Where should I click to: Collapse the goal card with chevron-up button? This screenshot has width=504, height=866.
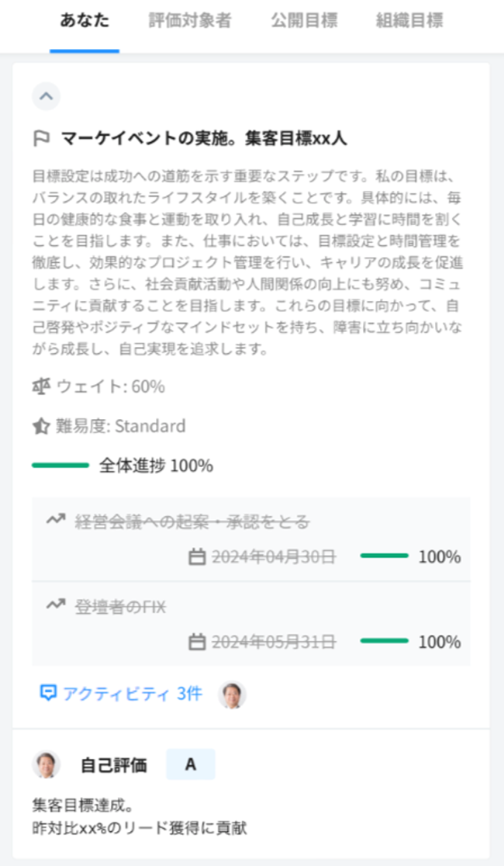(x=46, y=96)
